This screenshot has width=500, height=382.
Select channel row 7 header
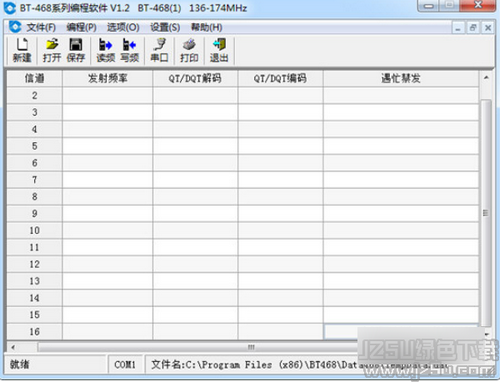coord(34,180)
